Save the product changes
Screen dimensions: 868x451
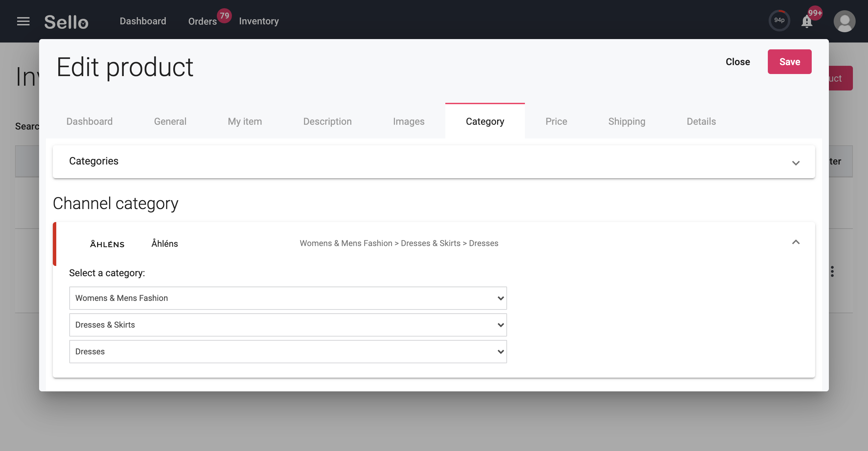(x=789, y=62)
